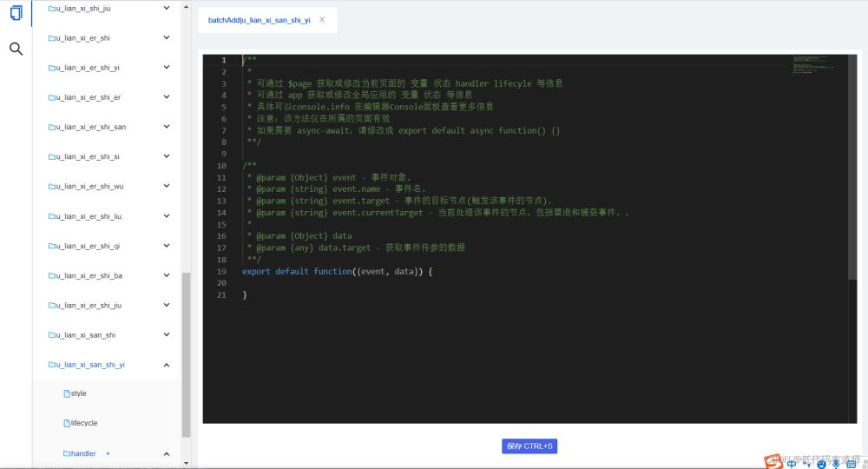Select the u_lian_xi_er_shi_san folder
The image size is (868, 469).
[x=87, y=127]
